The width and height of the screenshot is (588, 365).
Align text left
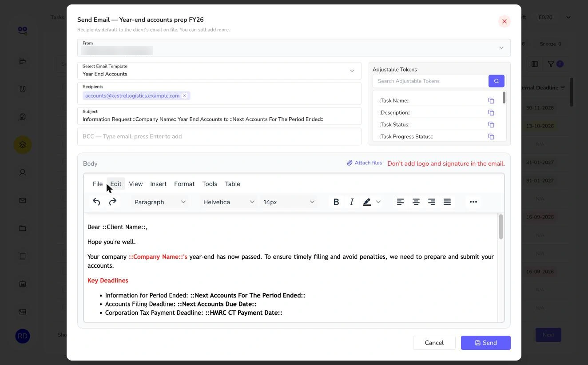(x=401, y=202)
